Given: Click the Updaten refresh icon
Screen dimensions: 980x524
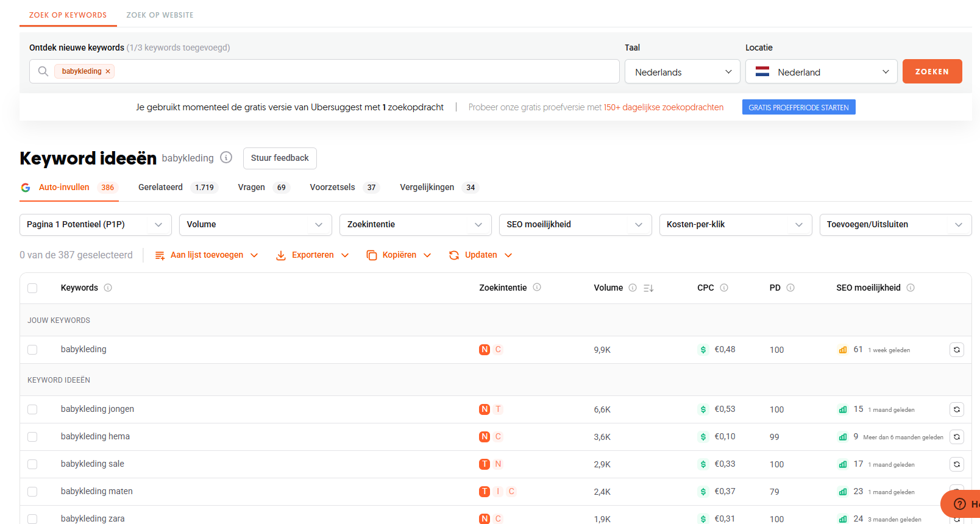Looking at the screenshot, I should (454, 255).
